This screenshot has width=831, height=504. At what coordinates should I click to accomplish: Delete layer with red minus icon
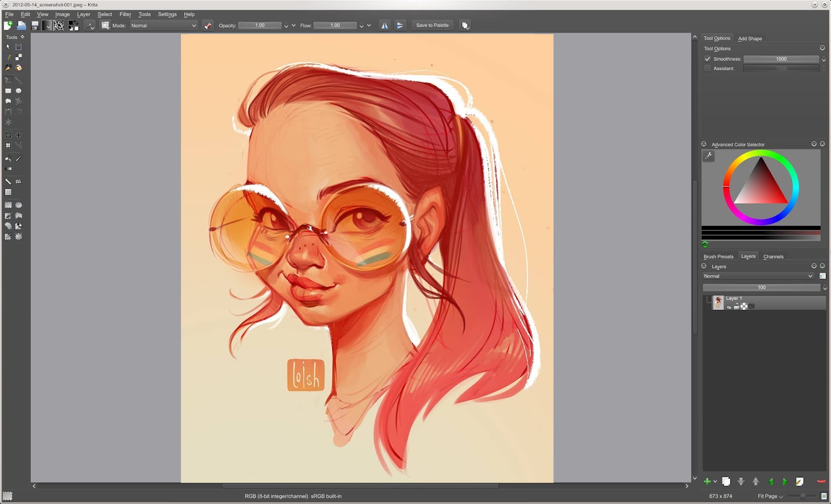tap(821, 482)
